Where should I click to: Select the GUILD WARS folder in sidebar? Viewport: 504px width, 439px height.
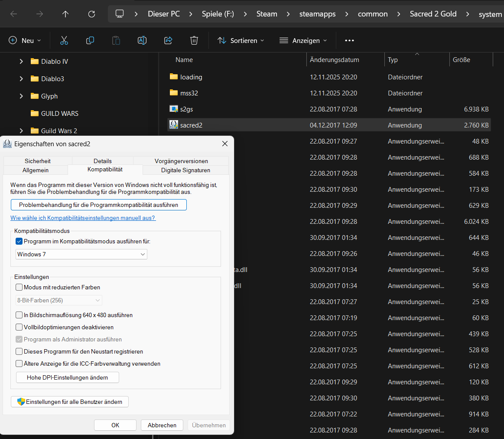[x=54, y=113]
